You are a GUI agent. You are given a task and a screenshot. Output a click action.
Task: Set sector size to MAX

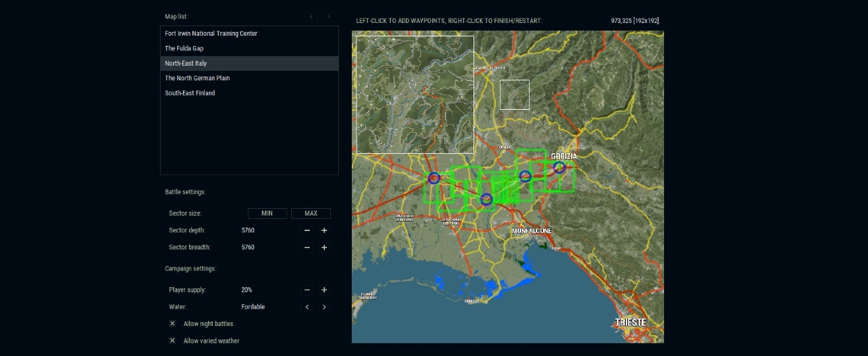[311, 214]
